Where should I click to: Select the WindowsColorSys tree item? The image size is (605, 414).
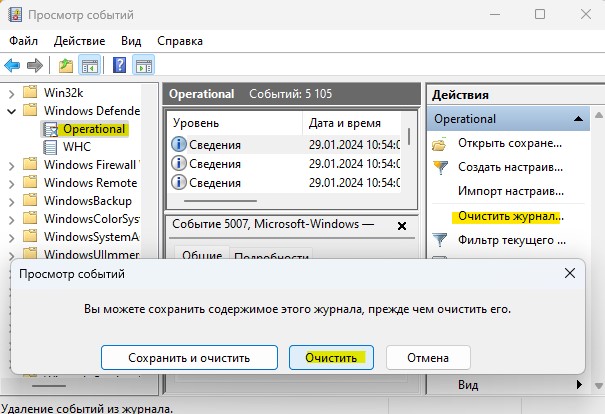(92, 218)
